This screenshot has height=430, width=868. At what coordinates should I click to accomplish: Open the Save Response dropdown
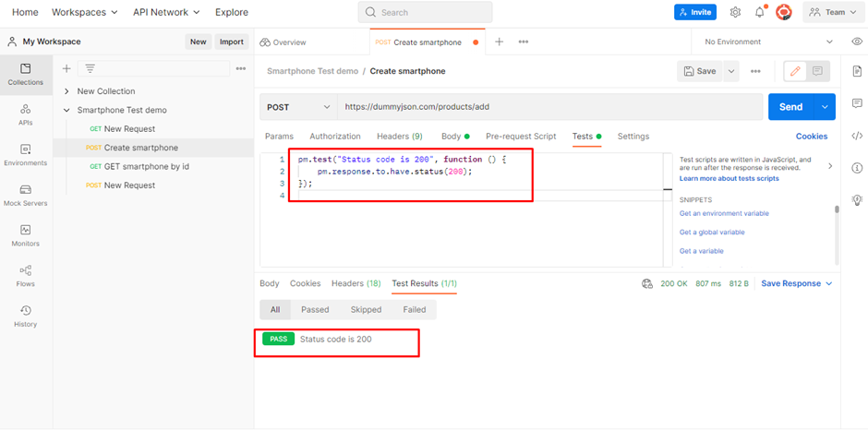[797, 283]
